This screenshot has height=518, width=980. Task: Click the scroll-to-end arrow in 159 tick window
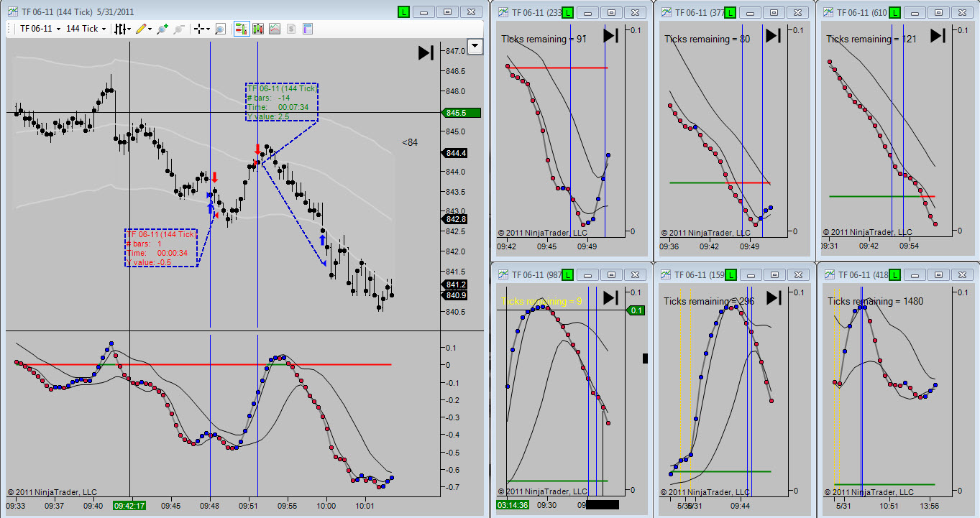point(773,297)
